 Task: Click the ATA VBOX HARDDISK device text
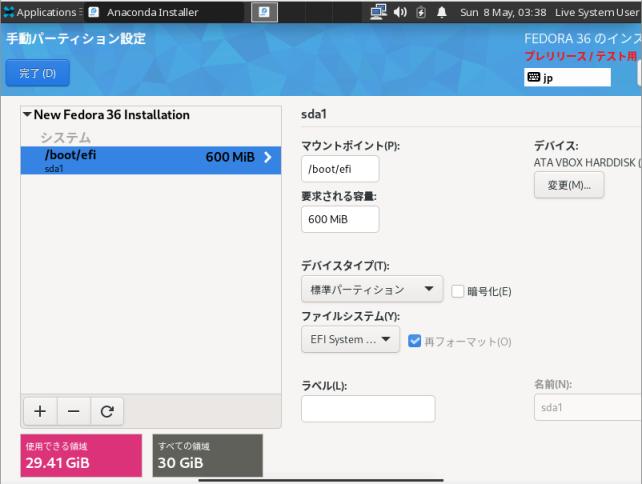[x=586, y=163]
